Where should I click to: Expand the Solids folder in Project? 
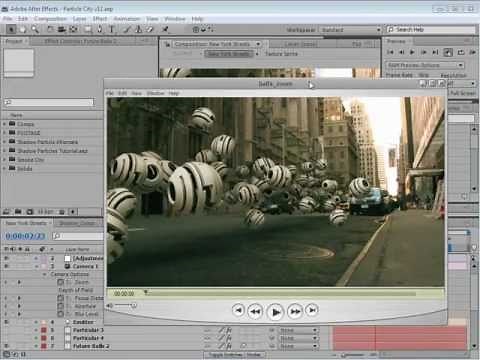[x=5, y=168]
